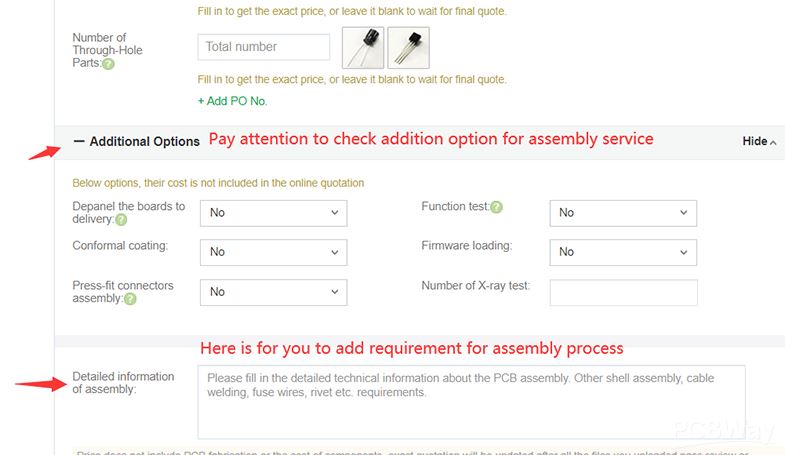Click the Add PO No. link

coord(233,101)
